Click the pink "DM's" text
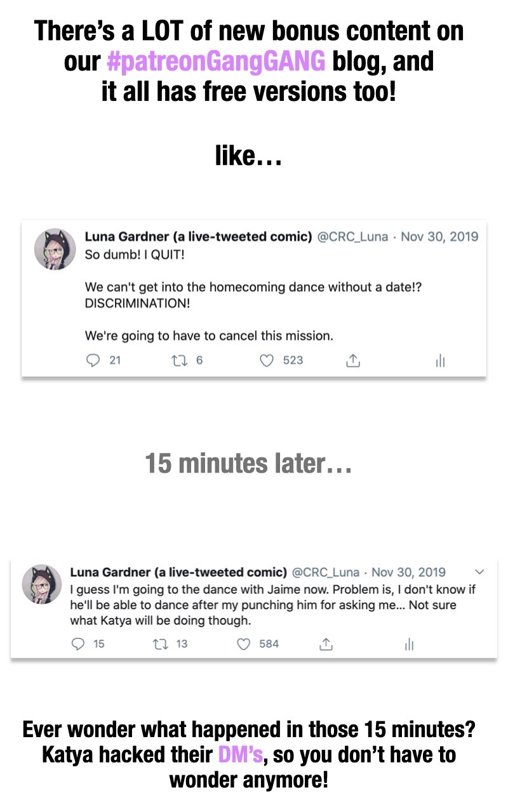This screenshot has width=508, height=812. click(x=240, y=755)
